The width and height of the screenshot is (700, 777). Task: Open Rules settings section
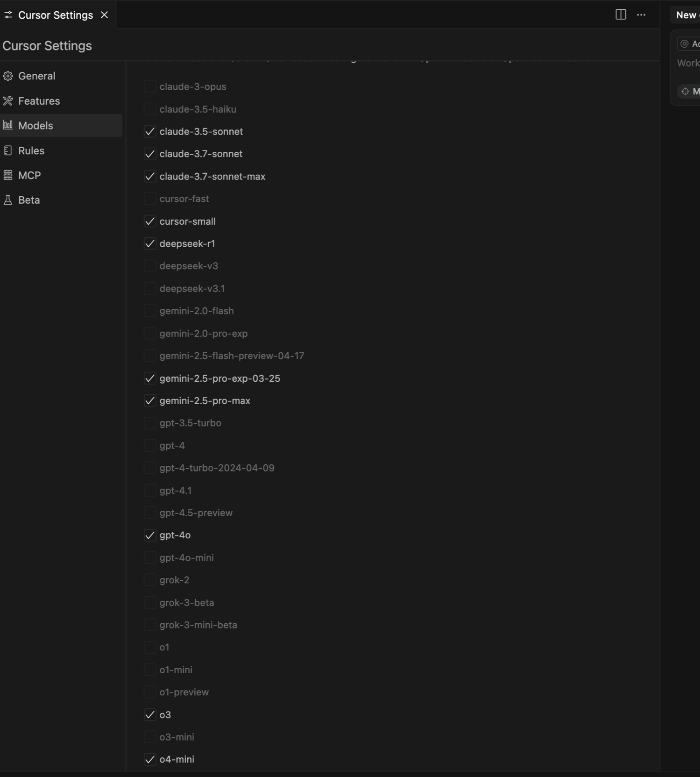tap(61, 150)
